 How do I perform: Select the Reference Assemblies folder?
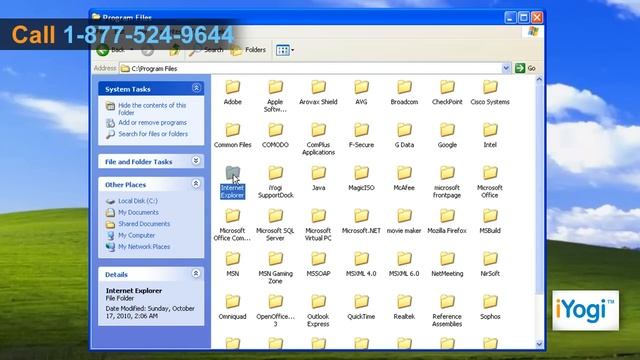click(447, 311)
